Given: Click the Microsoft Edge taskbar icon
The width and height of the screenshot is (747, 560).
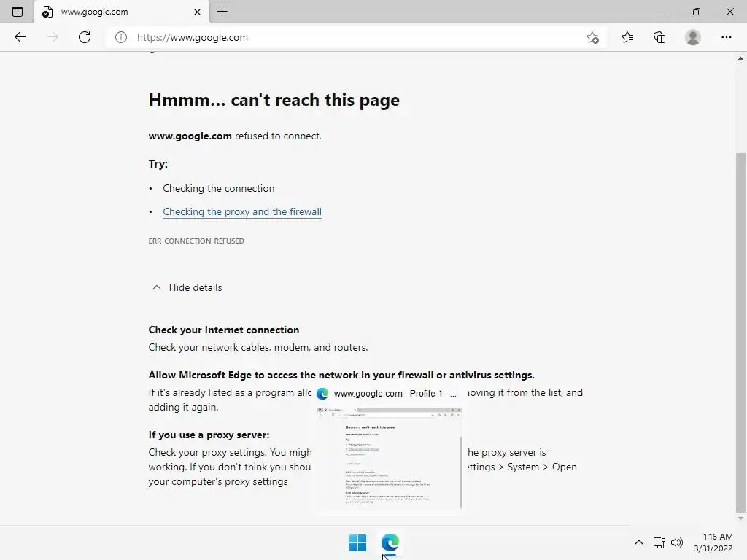Looking at the screenshot, I should pyautogui.click(x=390, y=542).
